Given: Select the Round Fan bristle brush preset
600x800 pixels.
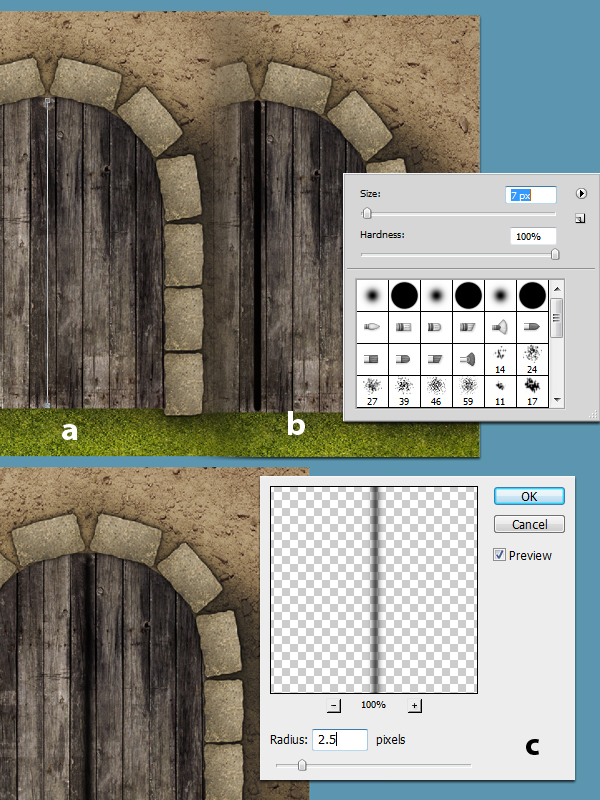Looking at the screenshot, I should (500, 327).
